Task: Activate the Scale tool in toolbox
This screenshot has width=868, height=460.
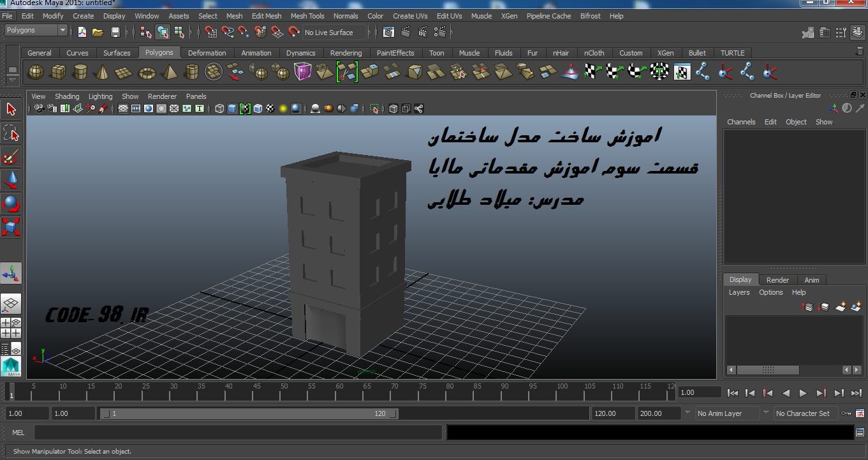Action: pyautogui.click(x=11, y=227)
